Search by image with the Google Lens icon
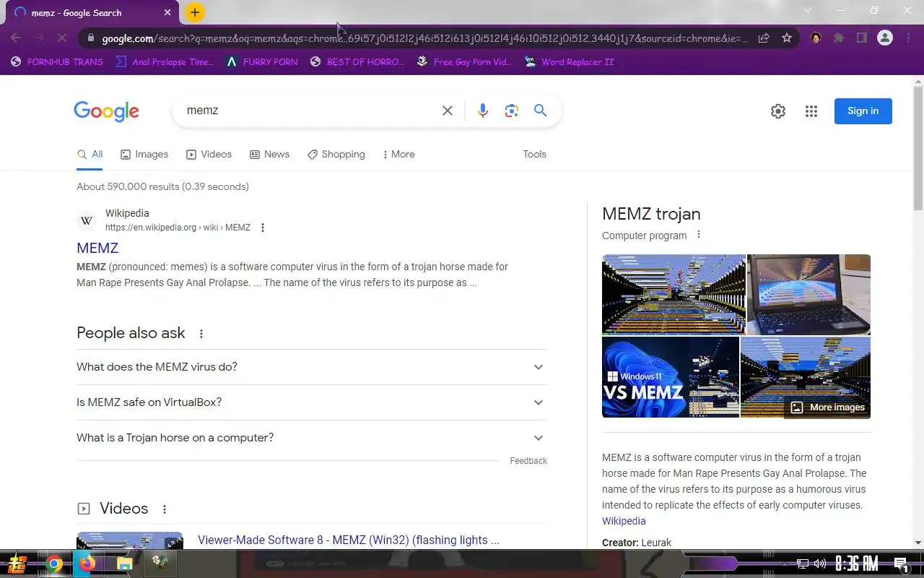 click(512, 111)
